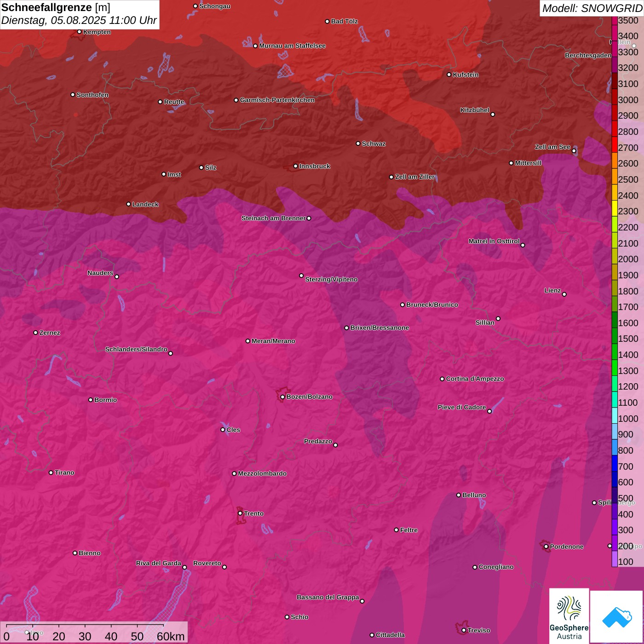Click the 'Murnau am Staffelsee' label
The width and height of the screenshot is (644, 644).
[293, 46]
